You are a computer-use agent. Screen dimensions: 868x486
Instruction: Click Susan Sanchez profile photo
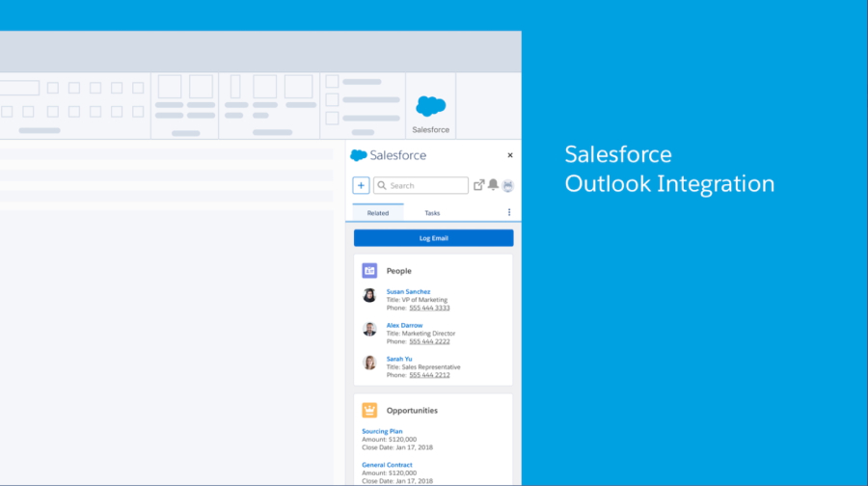369,296
